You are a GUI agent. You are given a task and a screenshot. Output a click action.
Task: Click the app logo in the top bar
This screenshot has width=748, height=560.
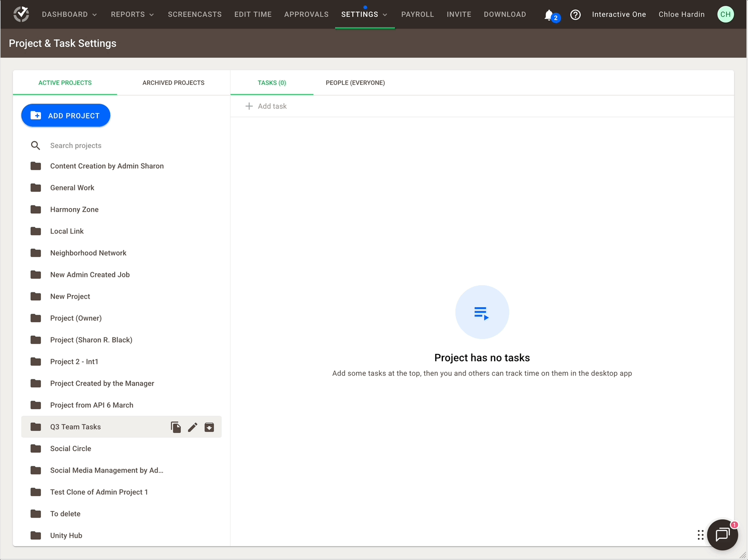tap(21, 14)
